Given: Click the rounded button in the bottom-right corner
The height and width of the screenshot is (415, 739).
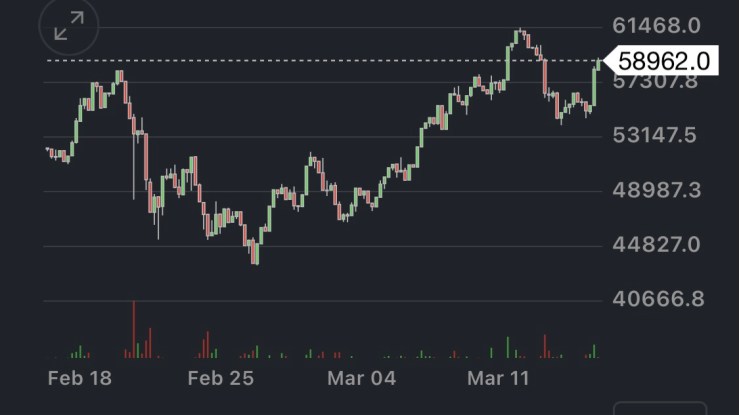Looking at the screenshot, I should tap(660, 408).
